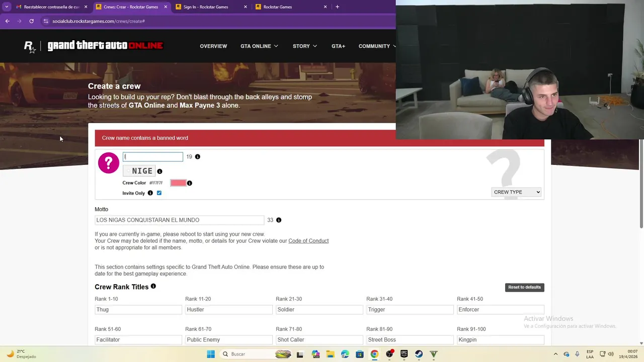This screenshot has width=644, height=362.
Task: Select the Crews: Crear - Rockstar Games tab
Action: (x=131, y=7)
